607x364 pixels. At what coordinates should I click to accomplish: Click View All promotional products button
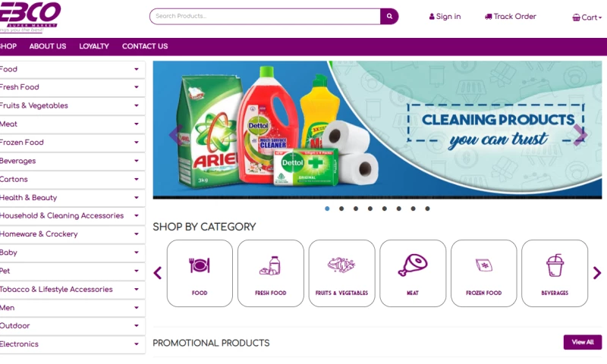[583, 342]
